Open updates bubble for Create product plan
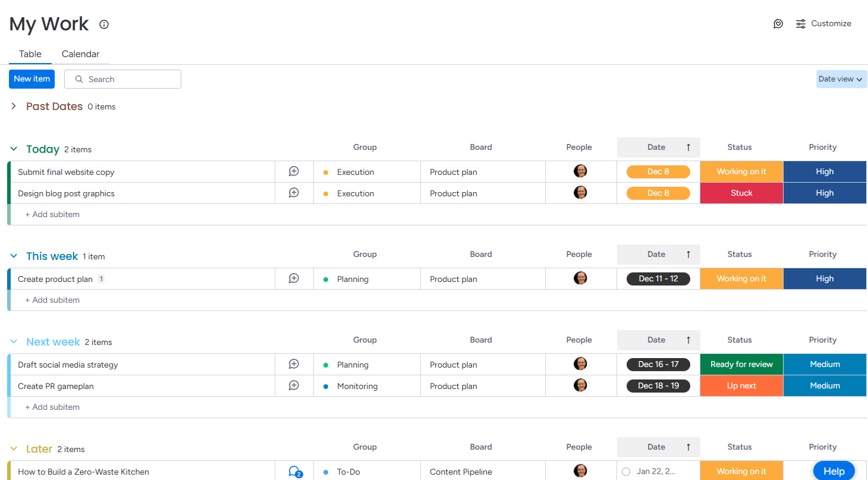The width and height of the screenshot is (868, 480). click(x=294, y=278)
